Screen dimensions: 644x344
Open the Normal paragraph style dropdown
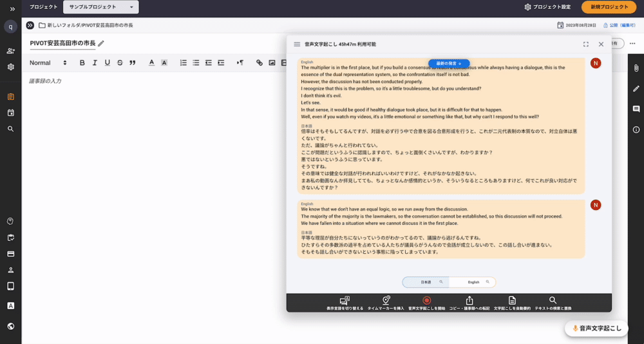tap(48, 62)
